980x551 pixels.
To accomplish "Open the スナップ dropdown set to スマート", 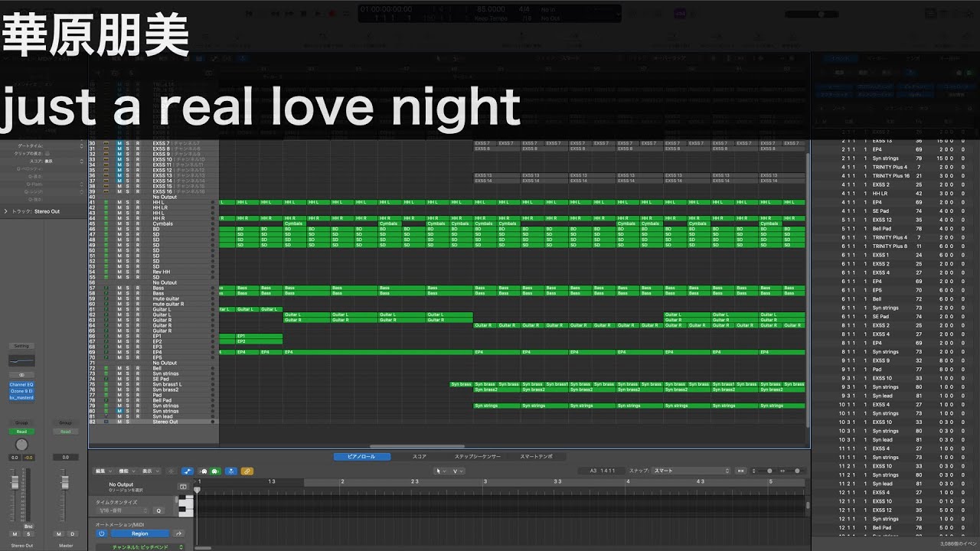I will click(692, 471).
